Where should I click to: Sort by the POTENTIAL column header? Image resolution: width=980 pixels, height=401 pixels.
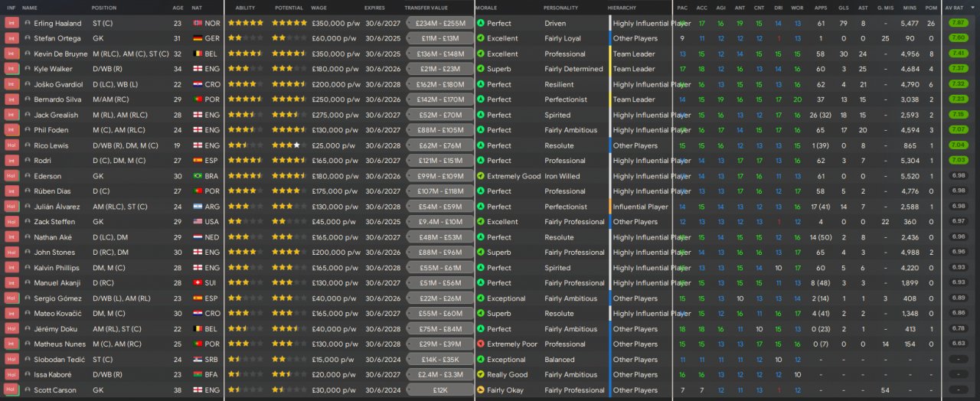coord(289,7)
